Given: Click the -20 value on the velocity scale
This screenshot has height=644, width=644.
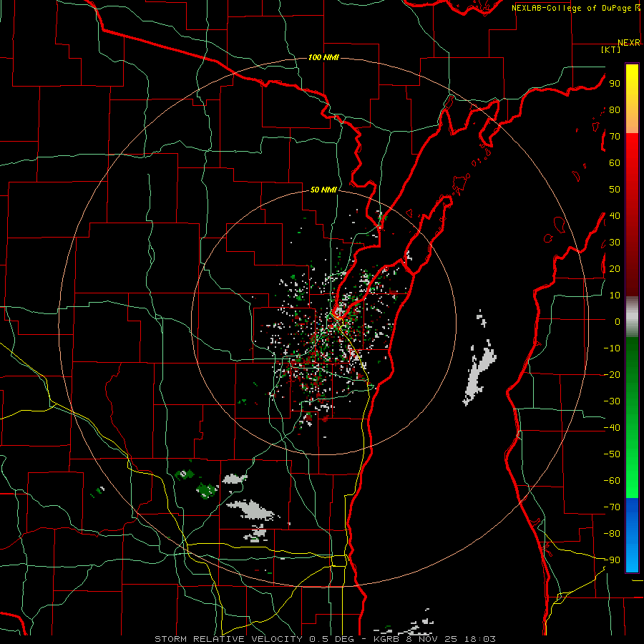Looking at the screenshot, I should pyautogui.click(x=612, y=374).
